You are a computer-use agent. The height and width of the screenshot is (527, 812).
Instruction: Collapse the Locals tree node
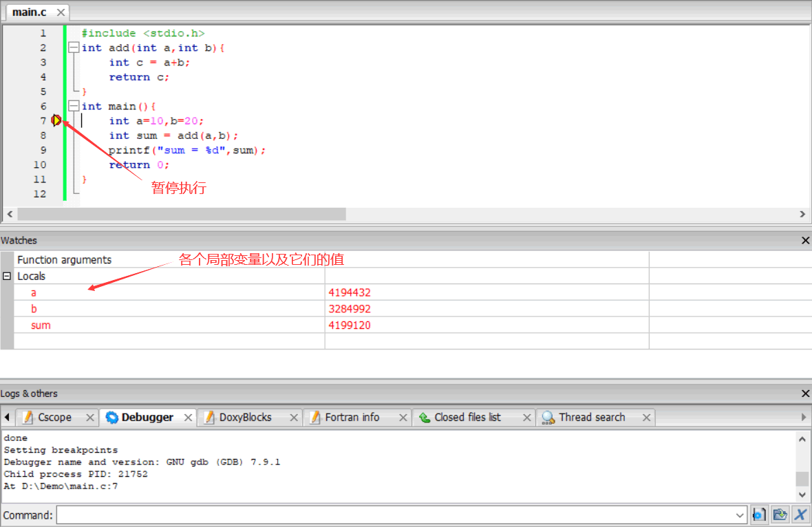coord(7,276)
